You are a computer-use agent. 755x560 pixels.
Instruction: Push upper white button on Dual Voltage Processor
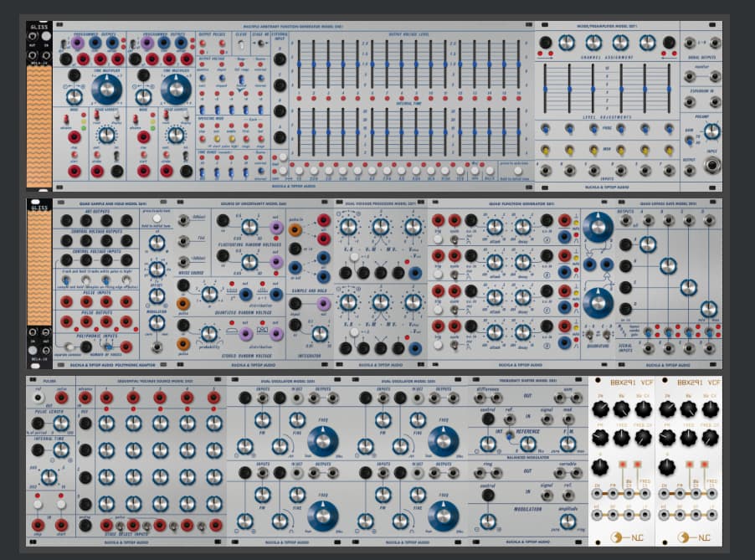coord(354,257)
